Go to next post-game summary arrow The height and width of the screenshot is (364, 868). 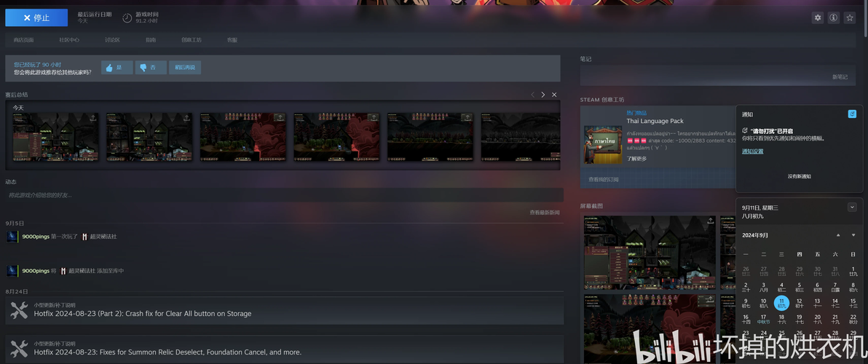(x=543, y=95)
